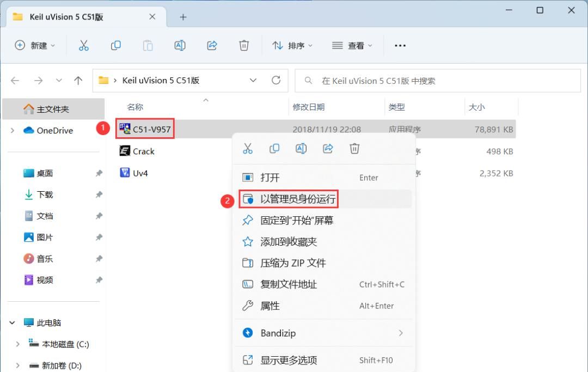Image resolution: width=588 pixels, height=372 pixels.
Task: Open the 新建 button
Action: pyautogui.click(x=35, y=45)
